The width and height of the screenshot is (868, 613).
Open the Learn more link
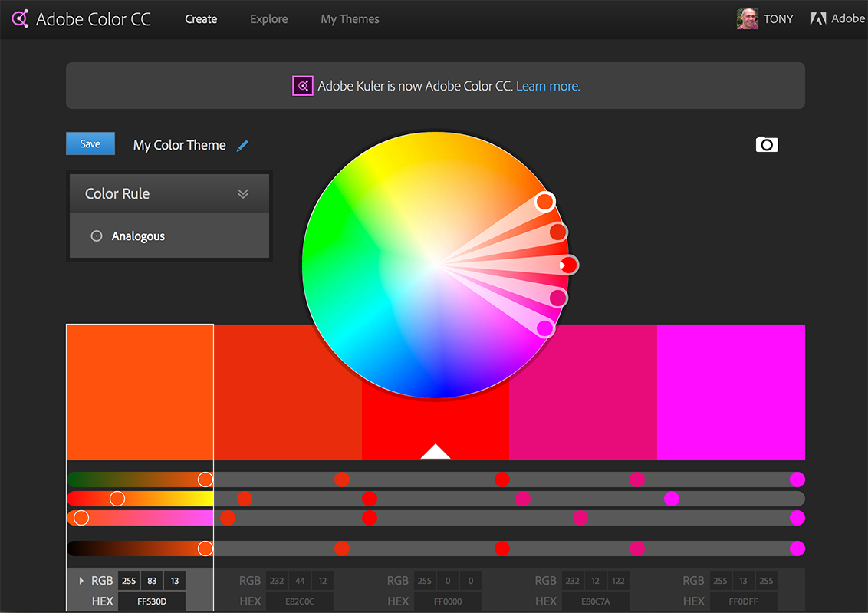[x=547, y=86]
